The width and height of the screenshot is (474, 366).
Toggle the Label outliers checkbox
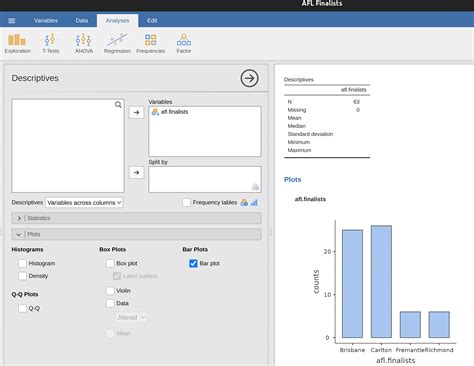(117, 276)
